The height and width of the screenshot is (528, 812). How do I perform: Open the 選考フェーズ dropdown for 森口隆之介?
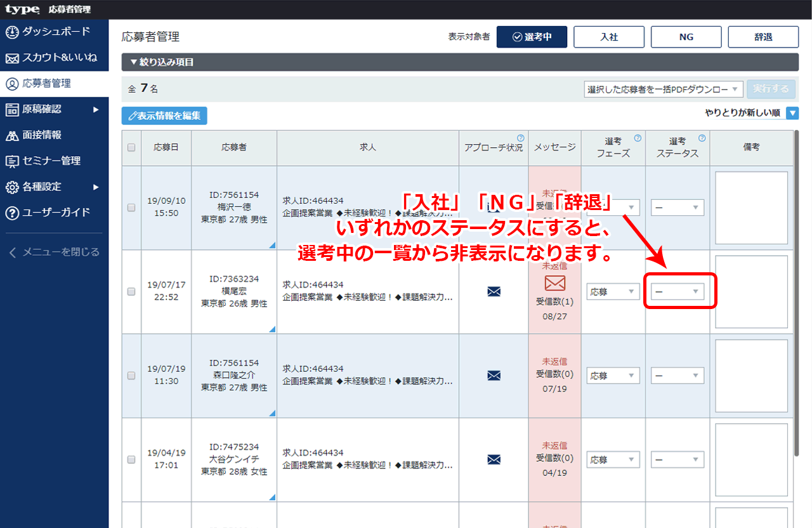click(x=613, y=375)
